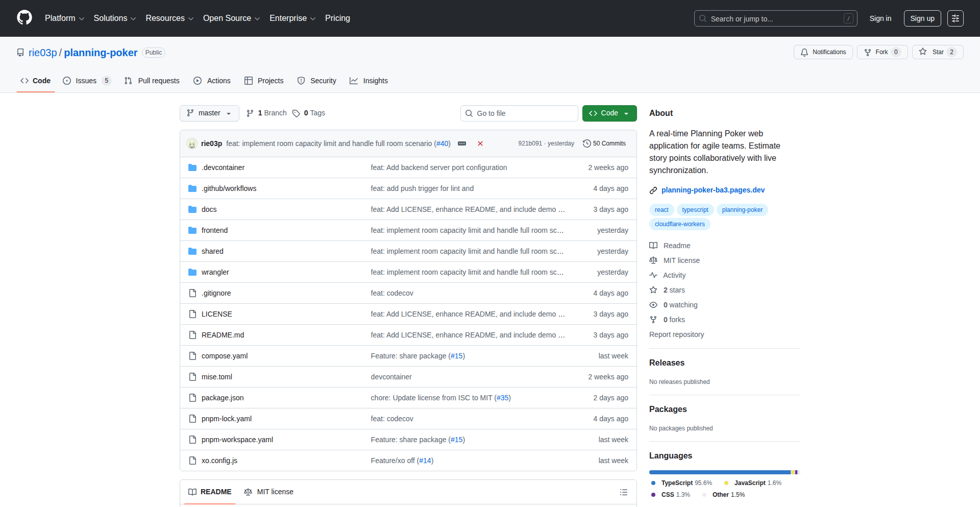The width and height of the screenshot is (980, 507).
Task: Expand the Platform navigation menu
Action: click(x=64, y=18)
